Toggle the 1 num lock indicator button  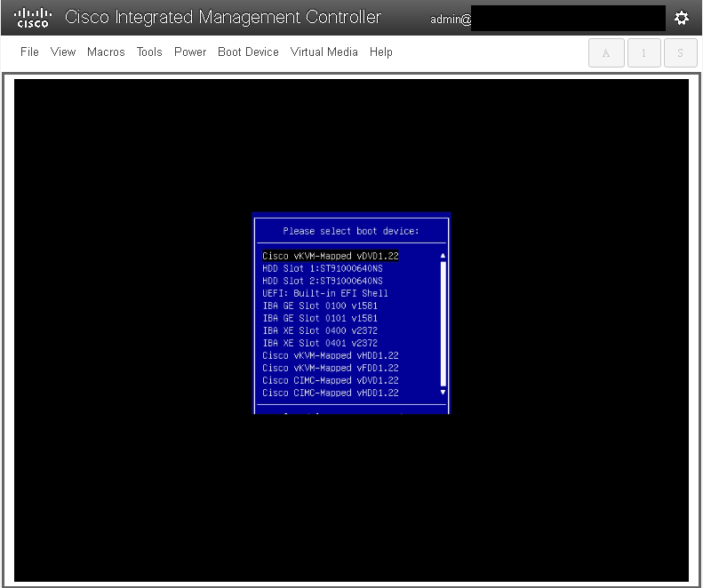(643, 53)
